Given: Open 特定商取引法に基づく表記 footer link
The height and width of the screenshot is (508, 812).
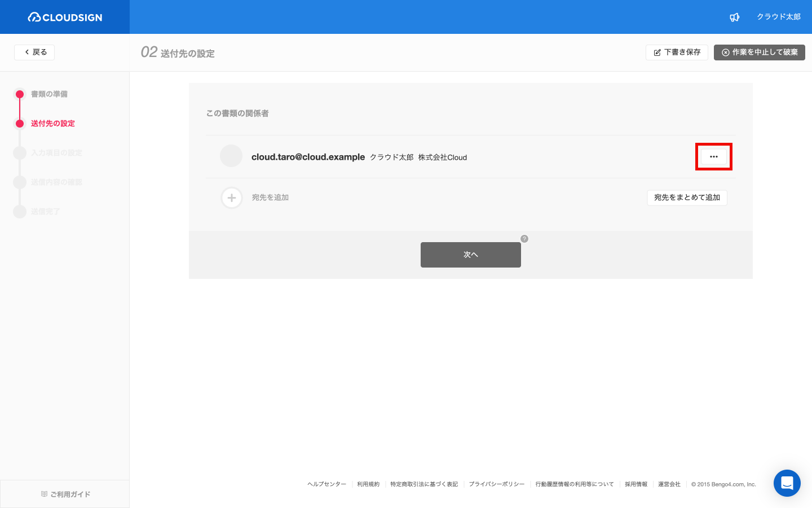Looking at the screenshot, I should (424, 484).
